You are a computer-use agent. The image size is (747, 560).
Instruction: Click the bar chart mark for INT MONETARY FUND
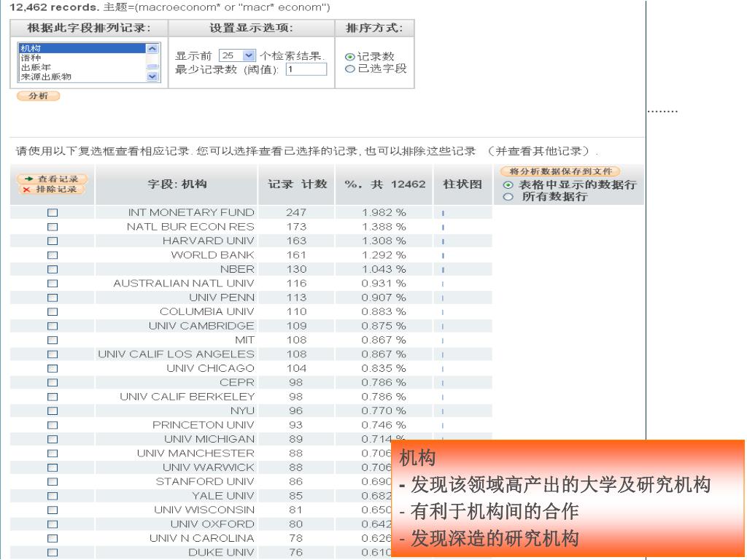click(443, 214)
